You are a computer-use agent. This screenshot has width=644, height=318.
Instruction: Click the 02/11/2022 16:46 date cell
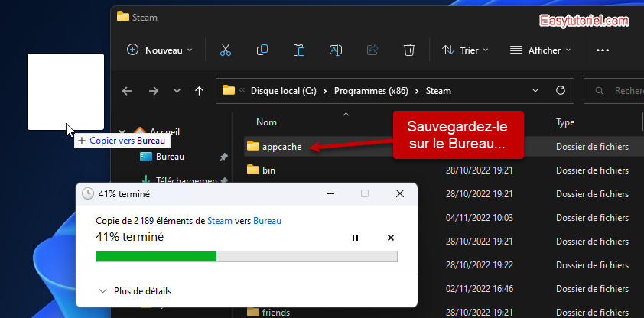(x=480, y=289)
